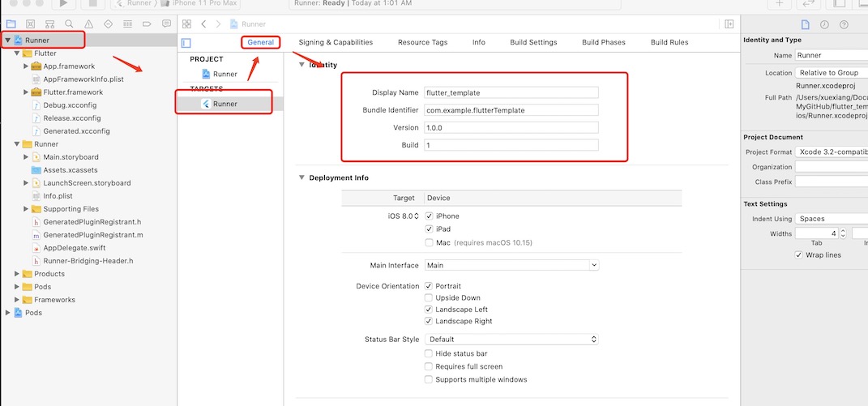Screen dimensions: 868x406
Task: Open the Source Control navigator icon
Action: coord(31,24)
